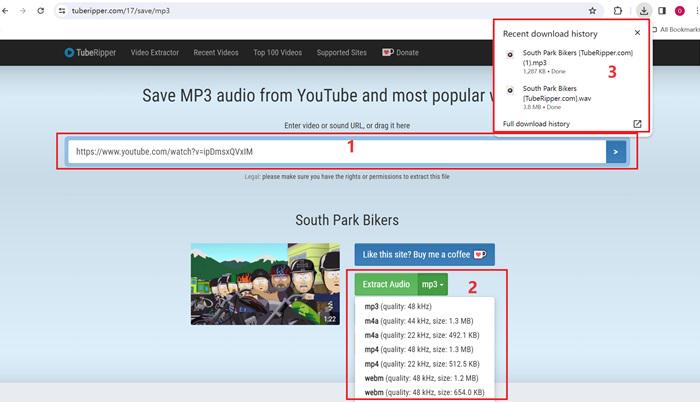The width and height of the screenshot is (700, 402).
Task: Click the mp3 file icon in download history
Action: [x=510, y=54]
